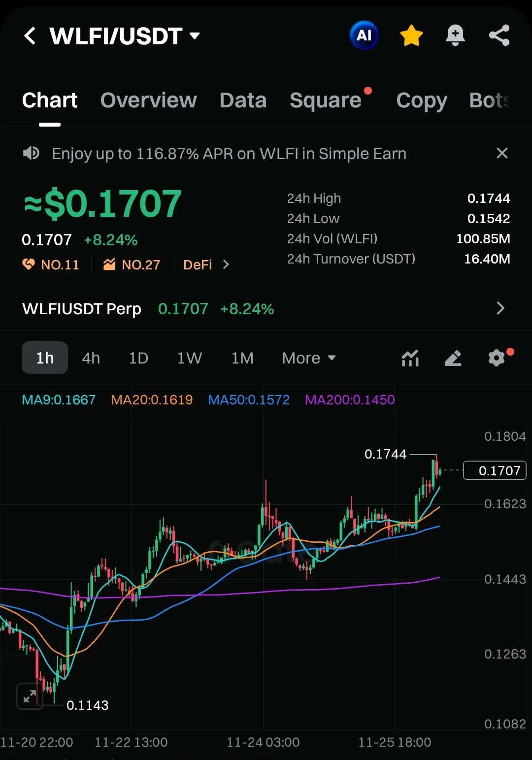Tap the +8.24% change under price

(111, 240)
